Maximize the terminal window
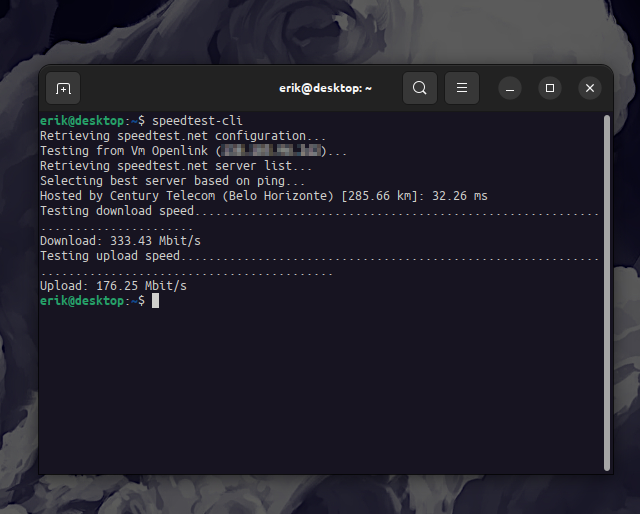The height and width of the screenshot is (514, 640). [x=550, y=88]
